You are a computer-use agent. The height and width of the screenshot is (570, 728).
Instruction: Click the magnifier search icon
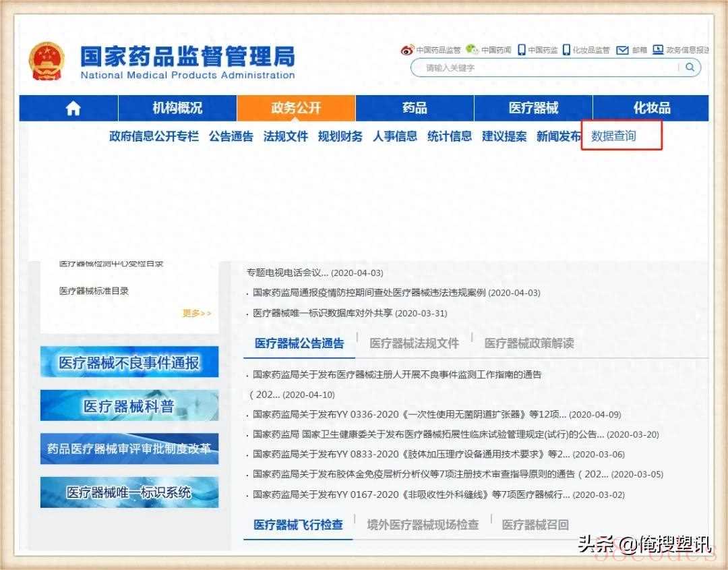[690, 67]
